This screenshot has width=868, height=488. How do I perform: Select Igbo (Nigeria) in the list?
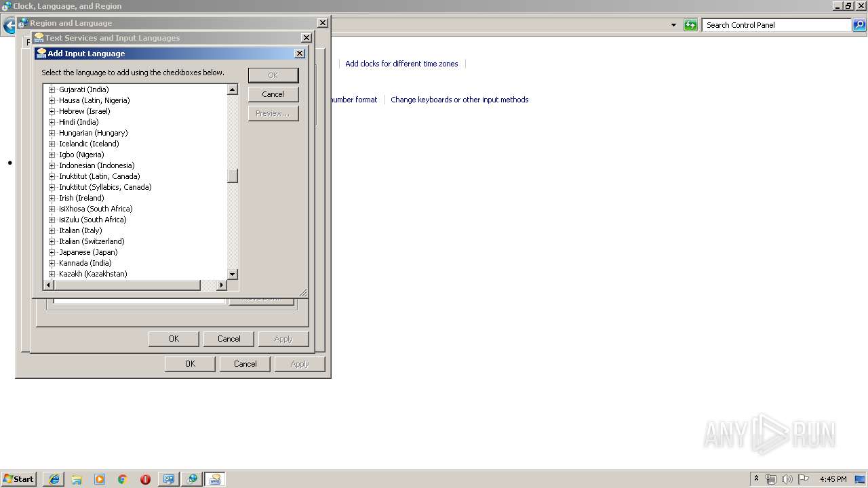(81, 155)
